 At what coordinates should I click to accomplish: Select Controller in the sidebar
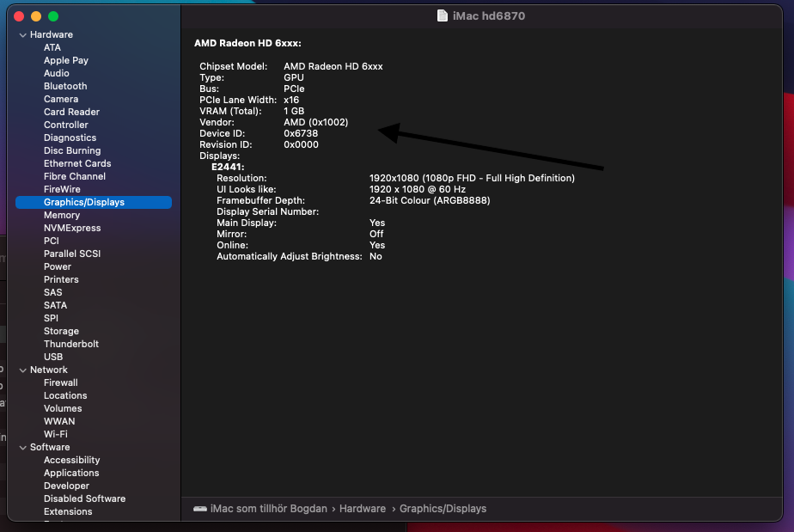(x=66, y=125)
